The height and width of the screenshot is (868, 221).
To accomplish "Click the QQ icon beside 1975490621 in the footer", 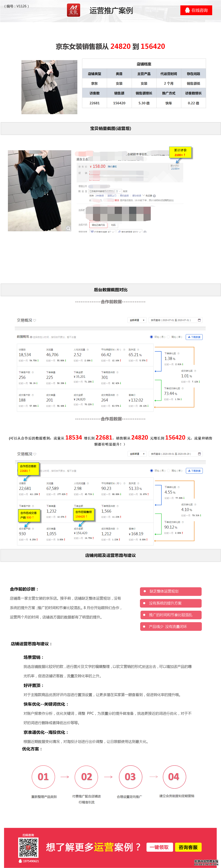I will click(x=21, y=861).
